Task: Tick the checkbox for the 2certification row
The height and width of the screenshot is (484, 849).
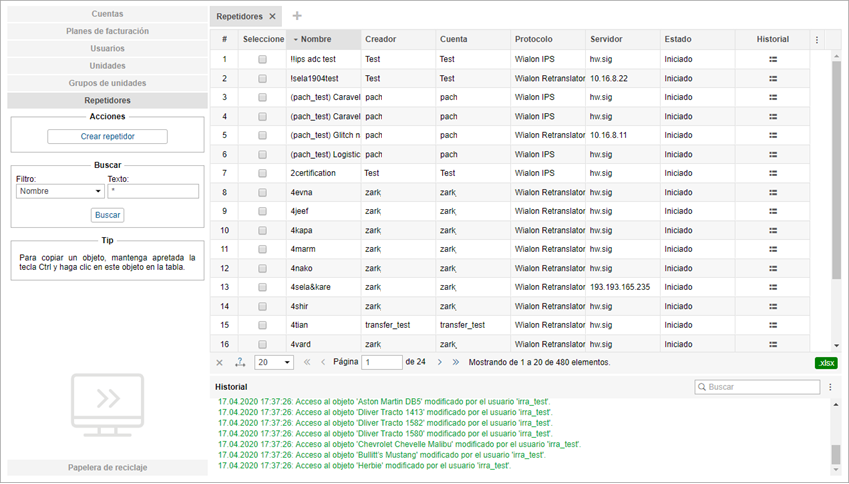Action: pos(263,173)
